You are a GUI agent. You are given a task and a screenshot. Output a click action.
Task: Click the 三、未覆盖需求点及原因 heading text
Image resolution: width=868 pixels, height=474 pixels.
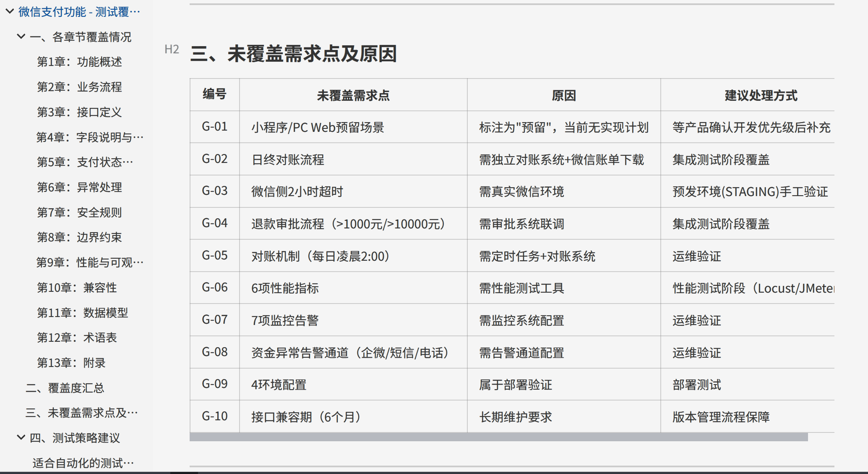(293, 54)
